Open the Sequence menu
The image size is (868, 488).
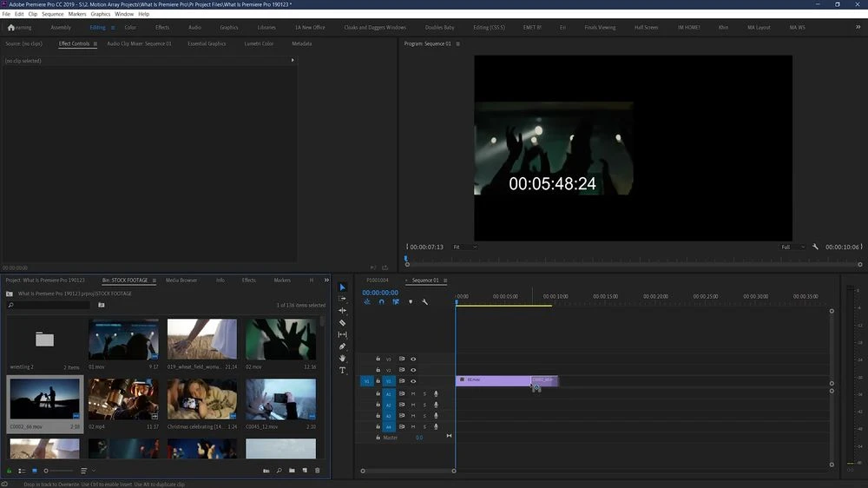(52, 14)
